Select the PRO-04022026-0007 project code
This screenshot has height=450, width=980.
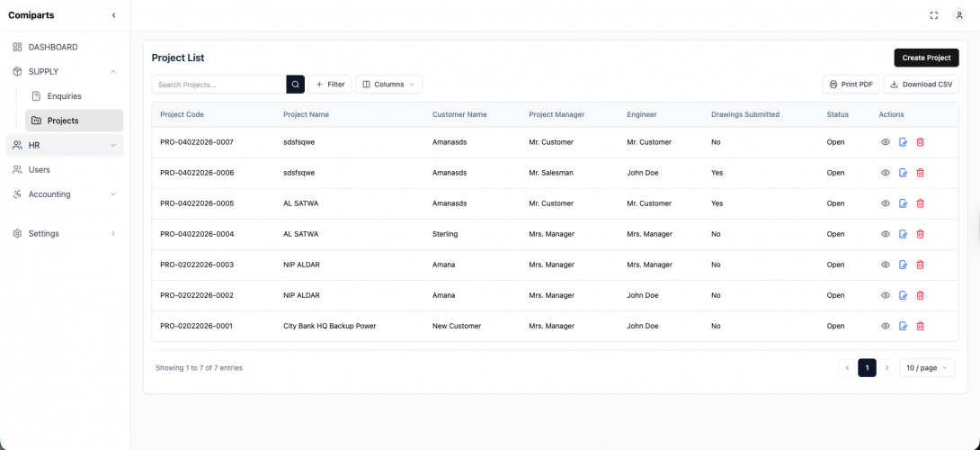tap(197, 142)
